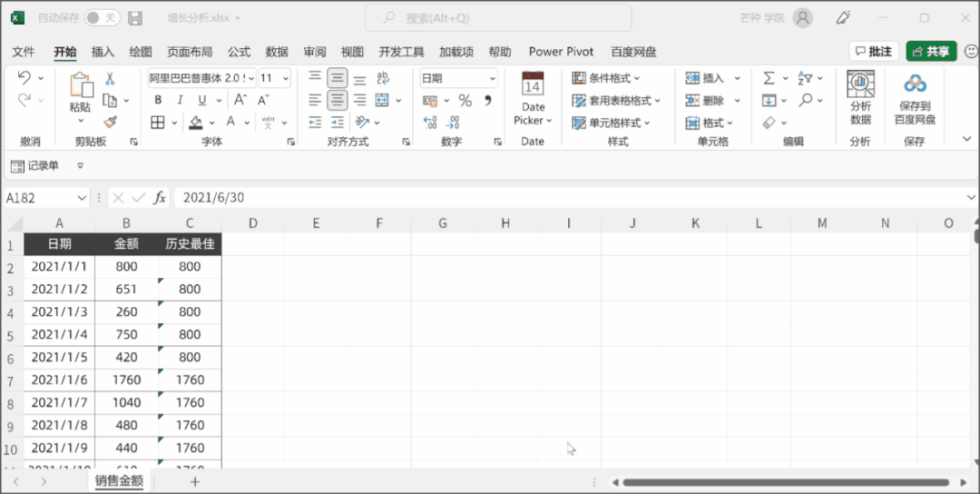Click the AutoSum sigma icon
The image size is (980, 494).
[x=769, y=79]
